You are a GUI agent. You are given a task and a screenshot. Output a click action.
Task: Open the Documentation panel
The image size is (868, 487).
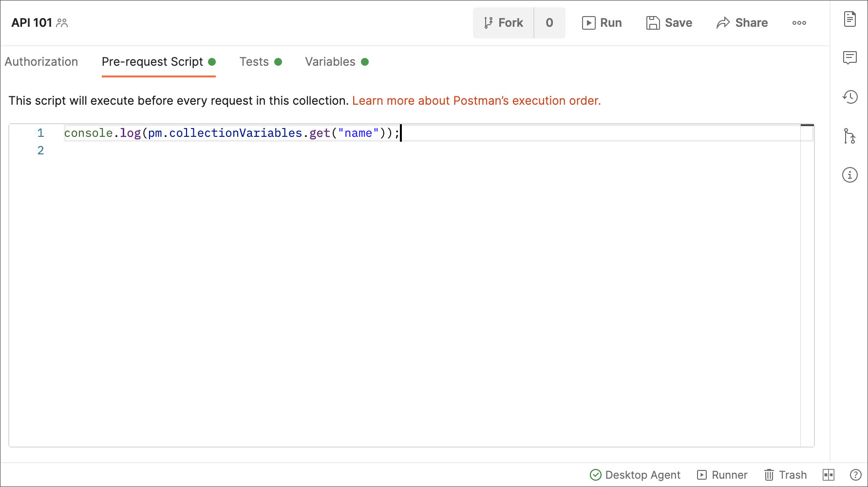click(849, 19)
